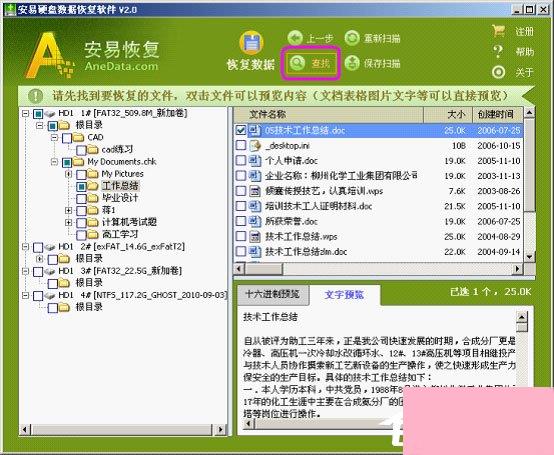Click the 保存扫描 save scan label
Image resolution: width=554 pixels, height=455 pixels.
382,64
